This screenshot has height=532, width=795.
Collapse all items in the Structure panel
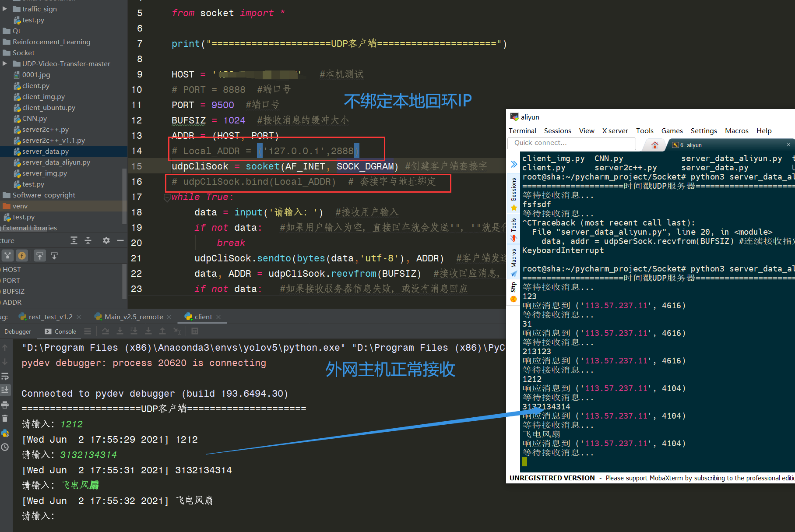click(x=88, y=240)
